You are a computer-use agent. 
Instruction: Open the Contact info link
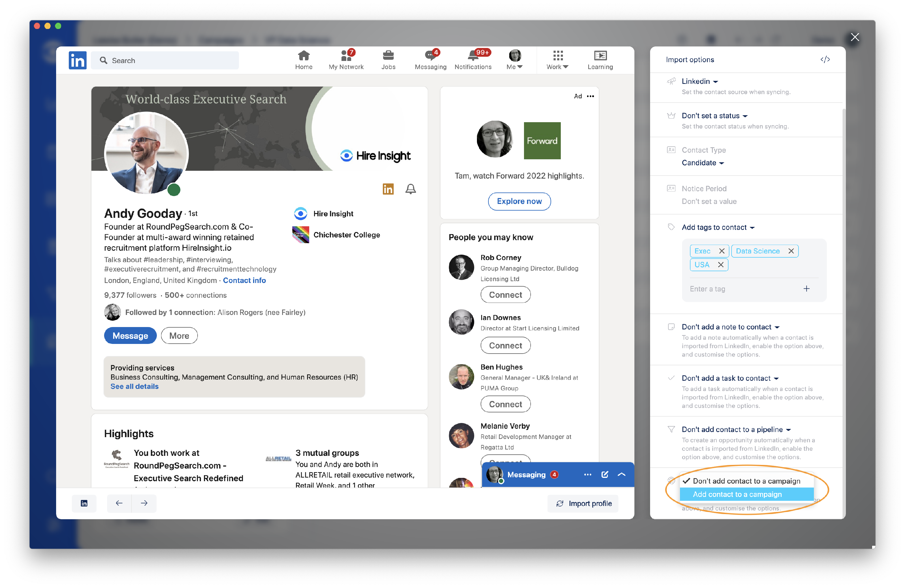click(x=244, y=280)
